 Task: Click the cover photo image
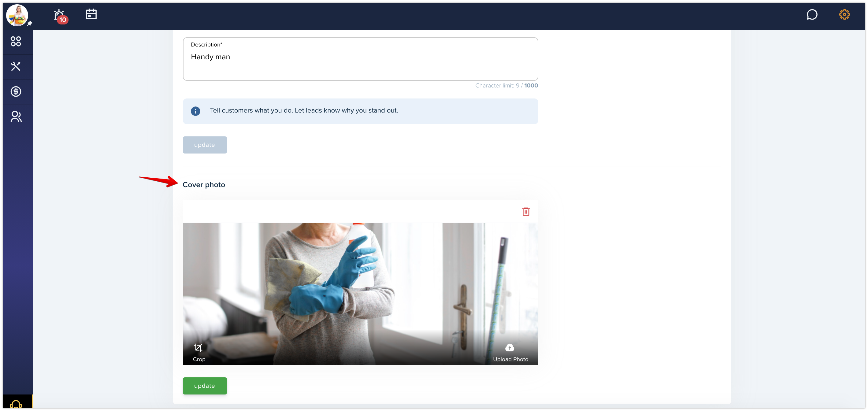click(360, 294)
